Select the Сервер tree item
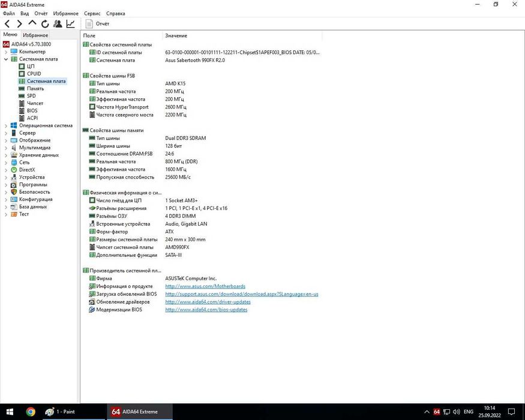 (x=27, y=133)
